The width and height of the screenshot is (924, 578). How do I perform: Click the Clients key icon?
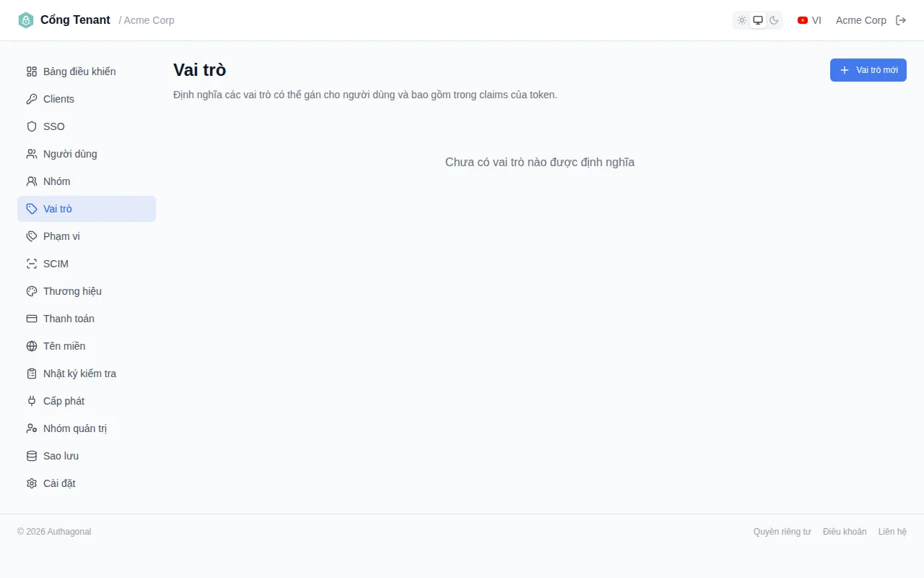32,99
